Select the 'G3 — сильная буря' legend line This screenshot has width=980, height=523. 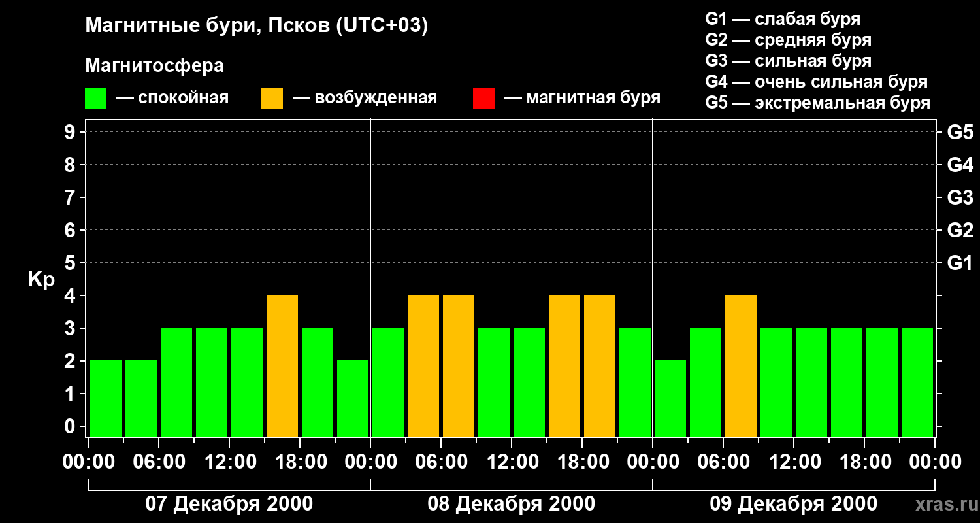pyautogui.click(x=789, y=61)
